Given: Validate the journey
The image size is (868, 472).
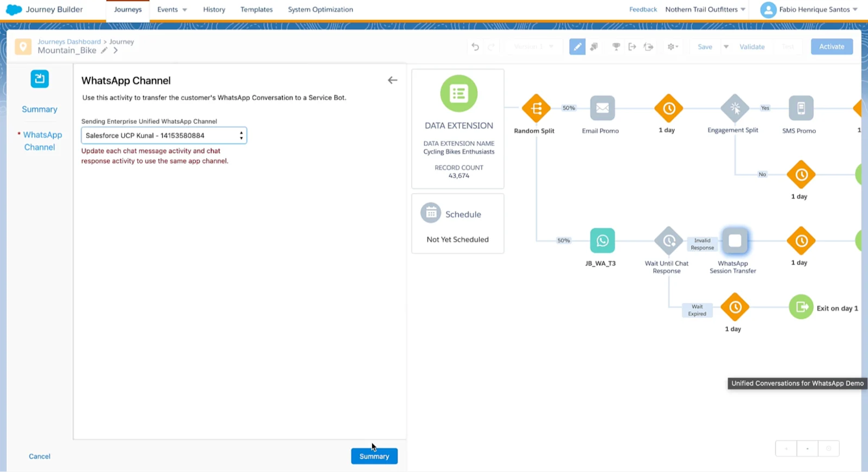Looking at the screenshot, I should tap(752, 47).
